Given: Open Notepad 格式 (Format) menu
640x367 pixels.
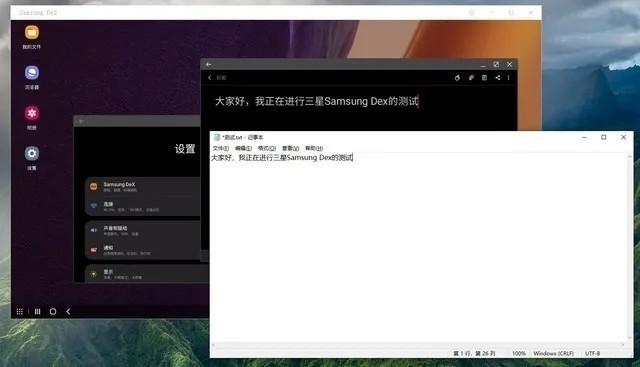Looking at the screenshot, I should pyautogui.click(x=267, y=148).
